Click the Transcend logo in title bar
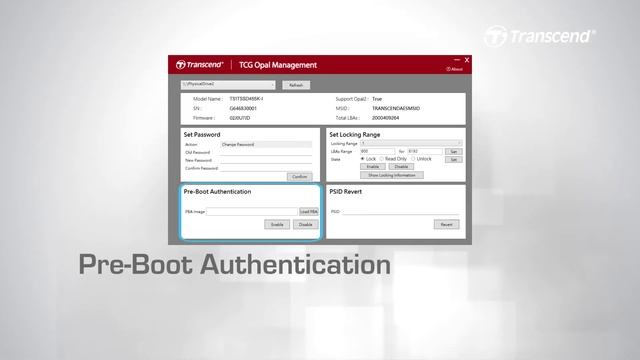The height and width of the screenshot is (360, 640). tap(200, 65)
